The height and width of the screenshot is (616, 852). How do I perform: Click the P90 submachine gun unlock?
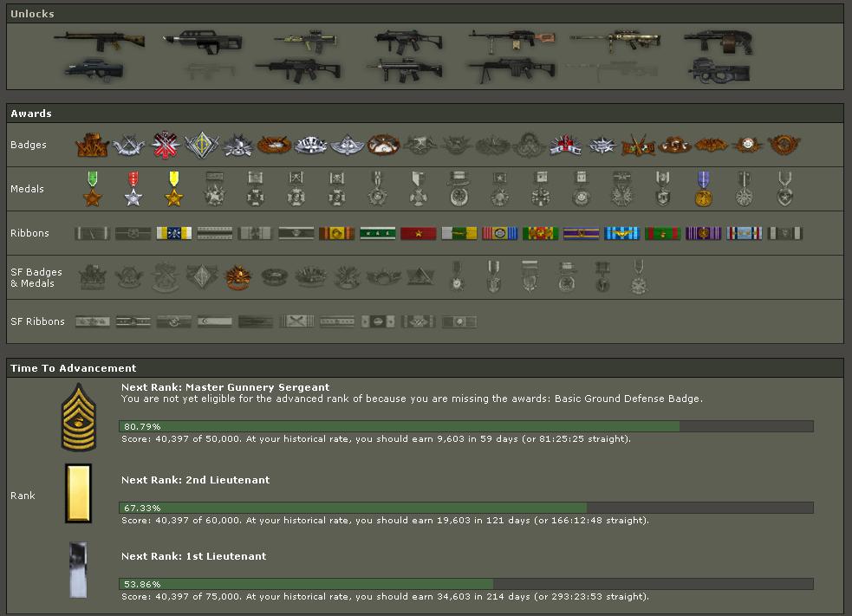pyautogui.click(x=719, y=71)
